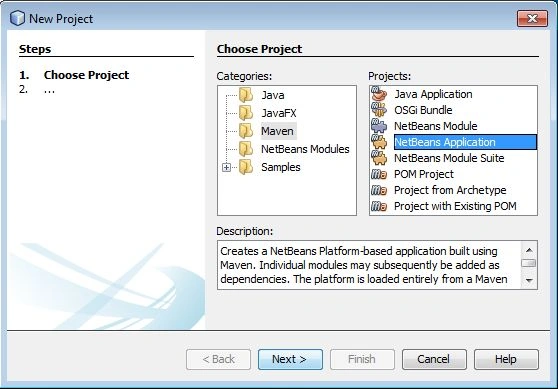Select the JavaFX category
Image resolution: width=558 pixels, height=389 pixels.
click(x=279, y=113)
